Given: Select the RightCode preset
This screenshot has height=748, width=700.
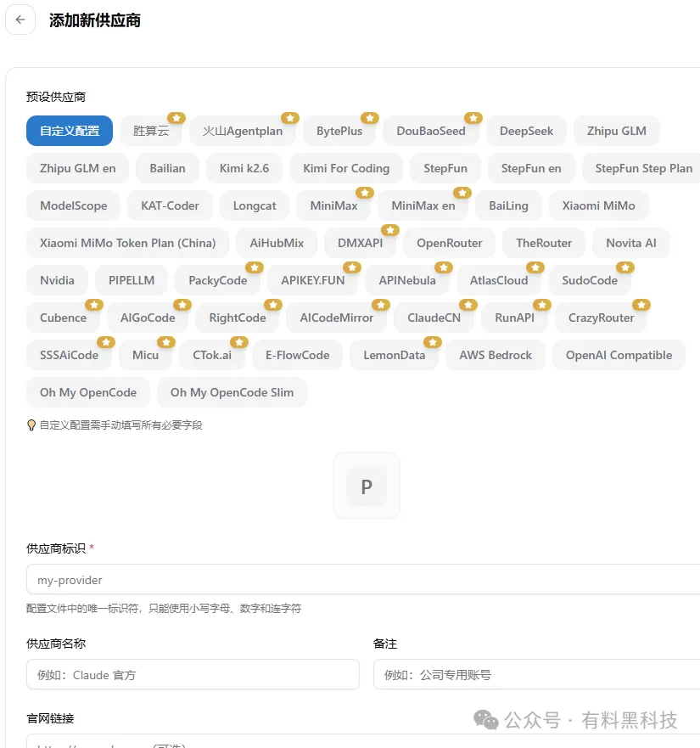Looking at the screenshot, I should (238, 318).
